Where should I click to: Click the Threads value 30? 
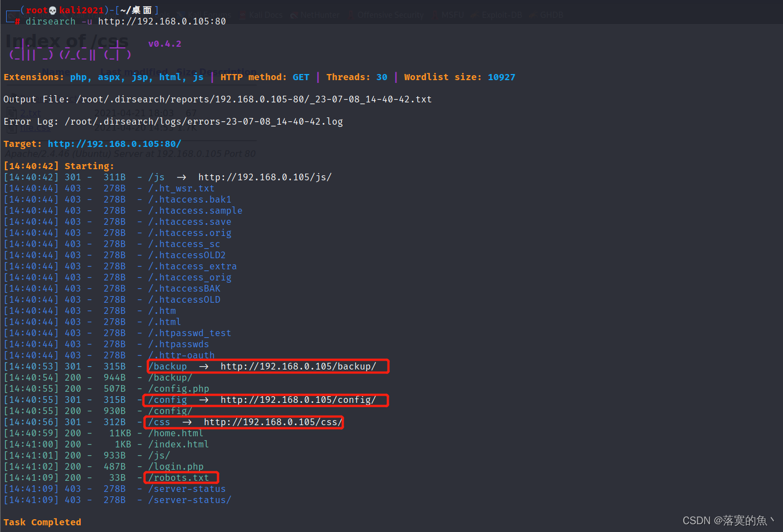point(382,77)
